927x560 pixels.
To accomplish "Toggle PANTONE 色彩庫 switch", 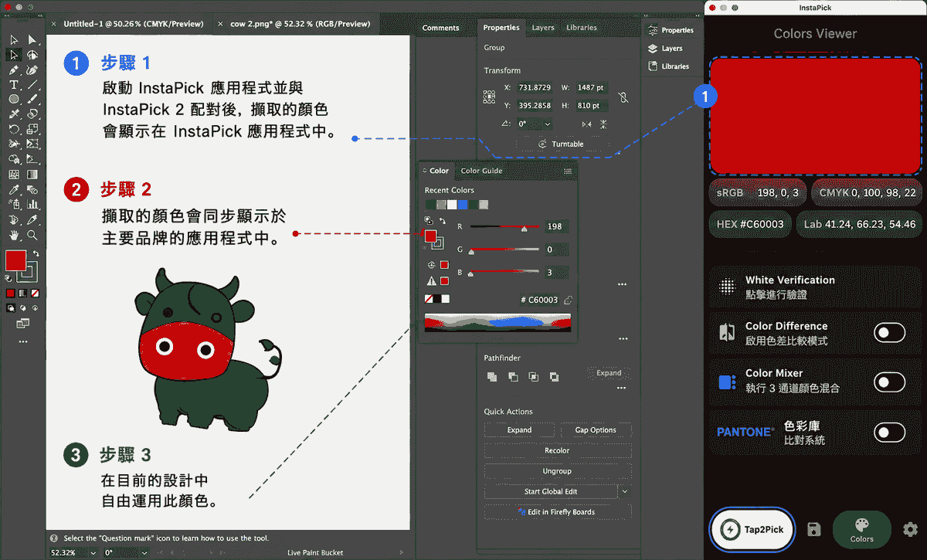I will [889, 432].
